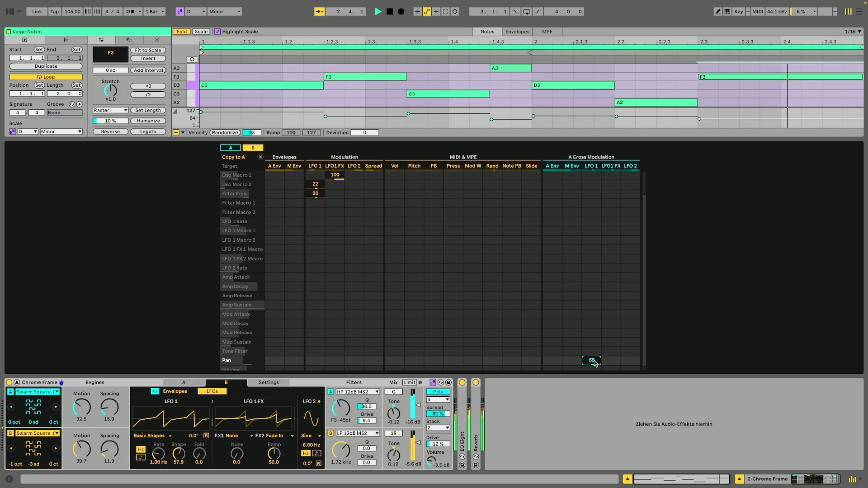Select next oscillator A wavetable arrow
This screenshot has height=488, width=868.
click(x=56, y=407)
